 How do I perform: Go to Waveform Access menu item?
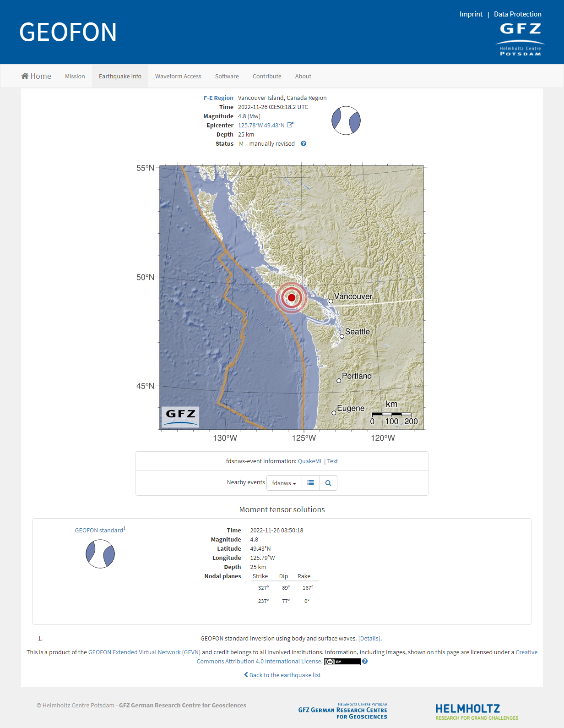click(x=178, y=76)
